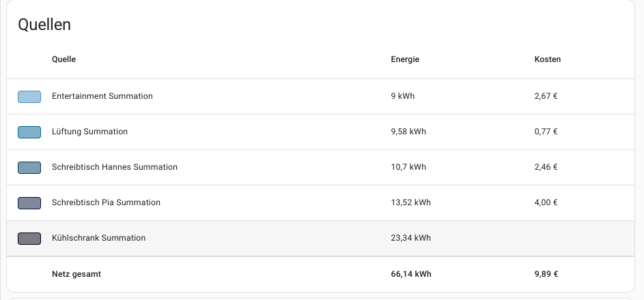Select Schreibtisch Pia Summation entry
The height and width of the screenshot is (300, 644).
[106, 203]
